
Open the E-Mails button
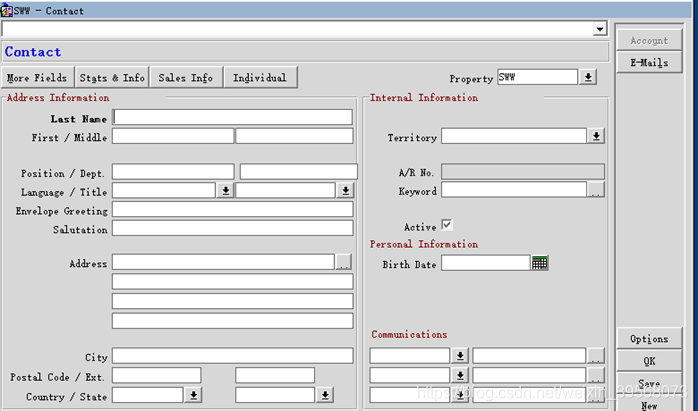[649, 62]
